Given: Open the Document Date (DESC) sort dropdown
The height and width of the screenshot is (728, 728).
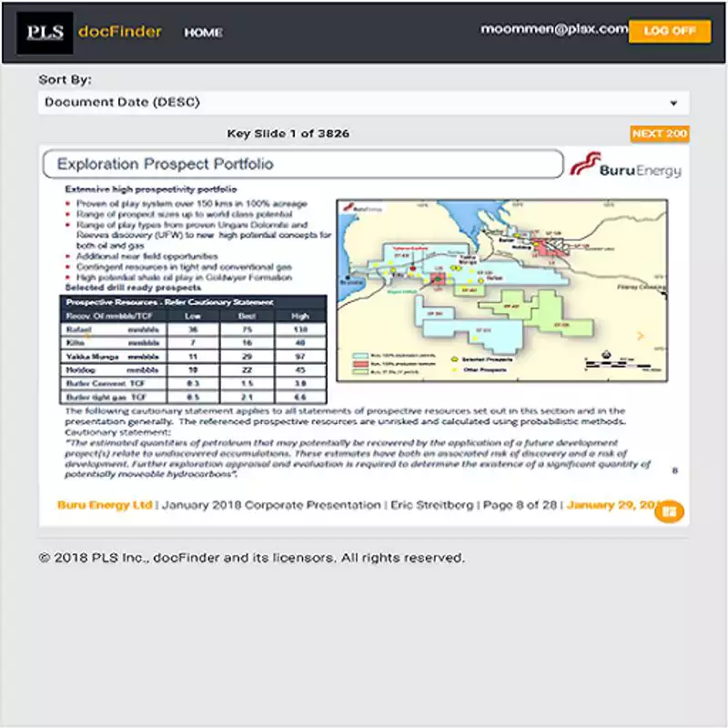Looking at the screenshot, I should (363, 103).
